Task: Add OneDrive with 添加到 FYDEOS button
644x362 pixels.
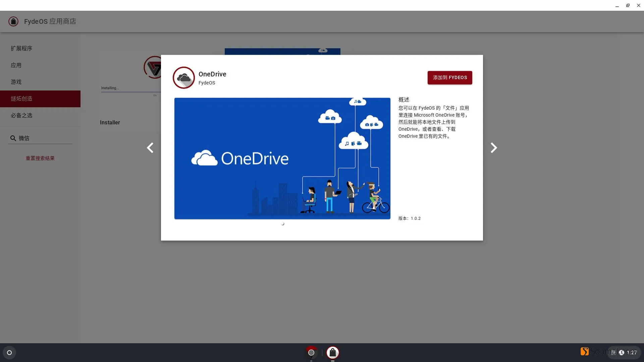Action: click(x=450, y=78)
